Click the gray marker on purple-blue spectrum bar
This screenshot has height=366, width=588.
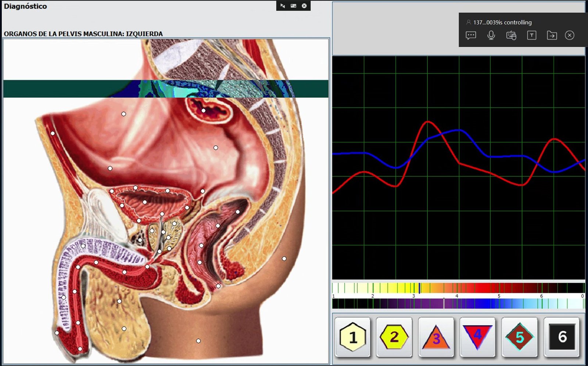click(x=444, y=304)
